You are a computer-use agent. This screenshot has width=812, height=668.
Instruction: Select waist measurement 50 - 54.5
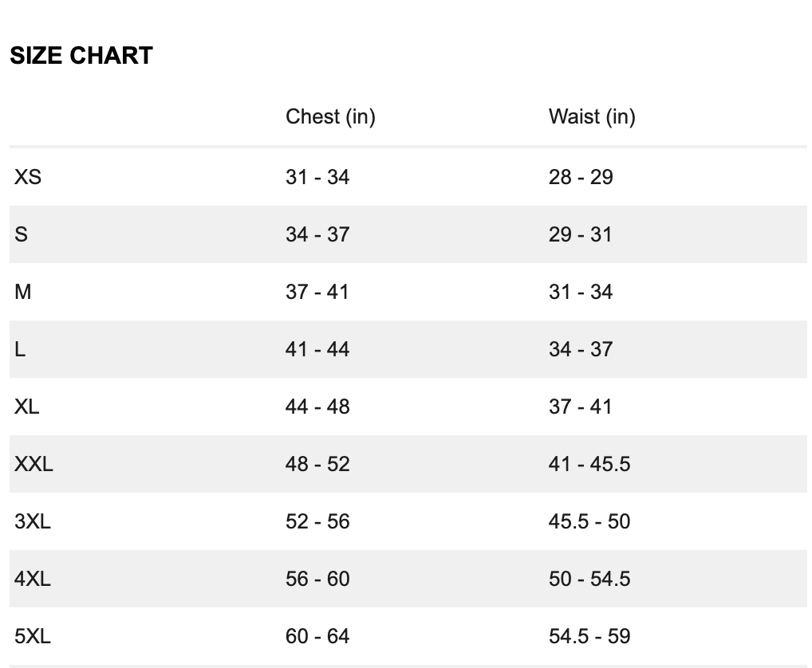point(589,579)
